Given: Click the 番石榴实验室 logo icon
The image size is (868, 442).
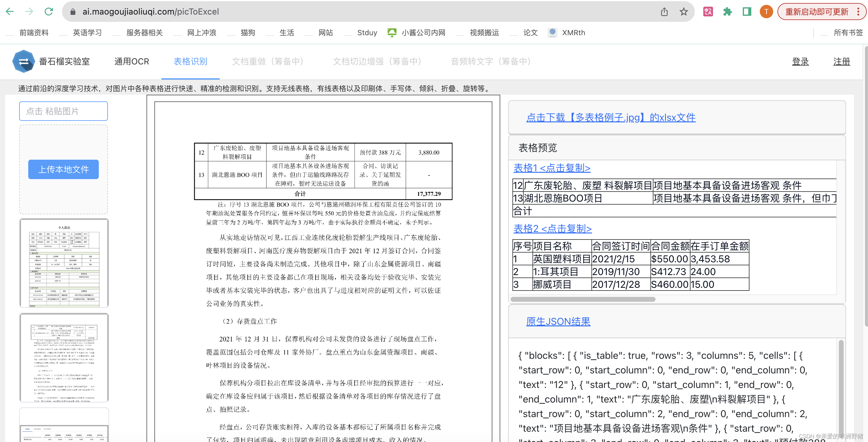Looking at the screenshot, I should (x=23, y=61).
